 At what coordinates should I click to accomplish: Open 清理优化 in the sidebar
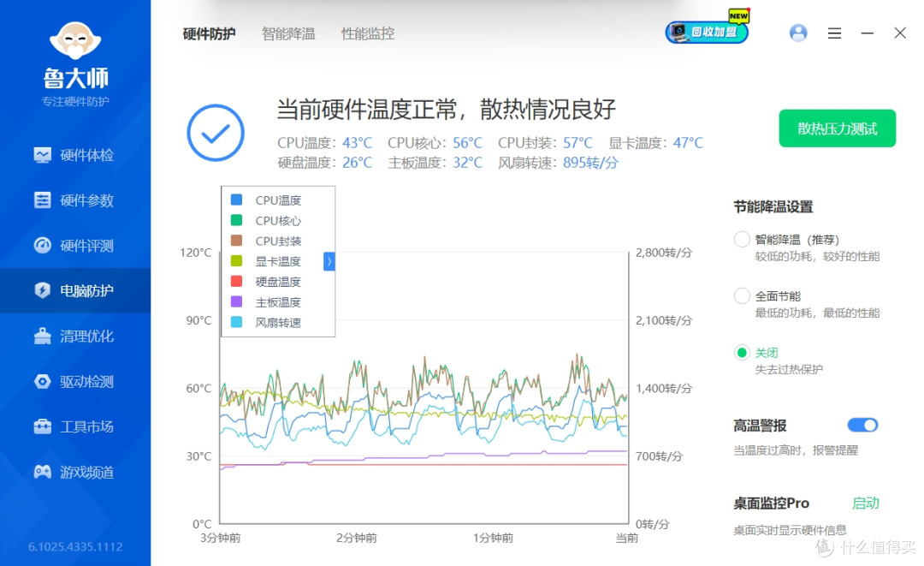click(x=74, y=336)
